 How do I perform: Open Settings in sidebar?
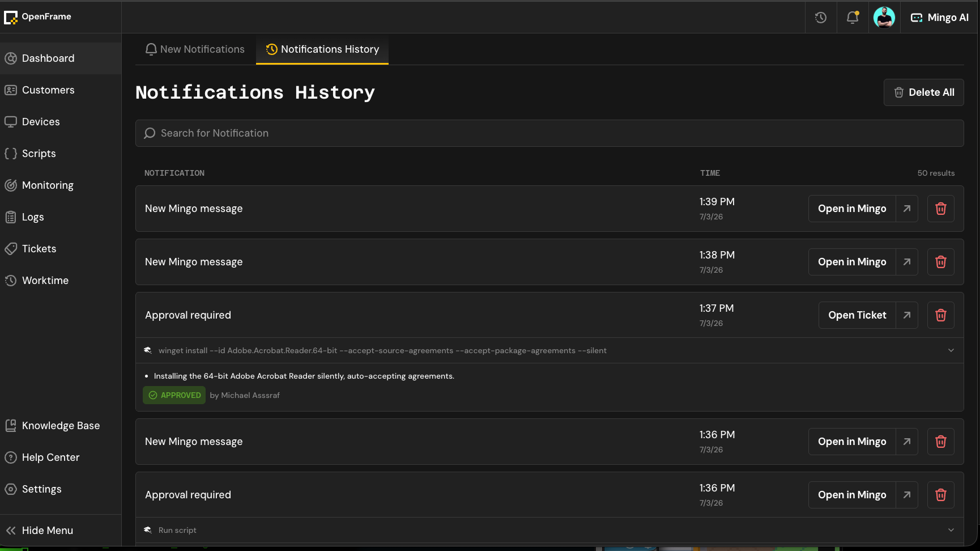pos(61,489)
